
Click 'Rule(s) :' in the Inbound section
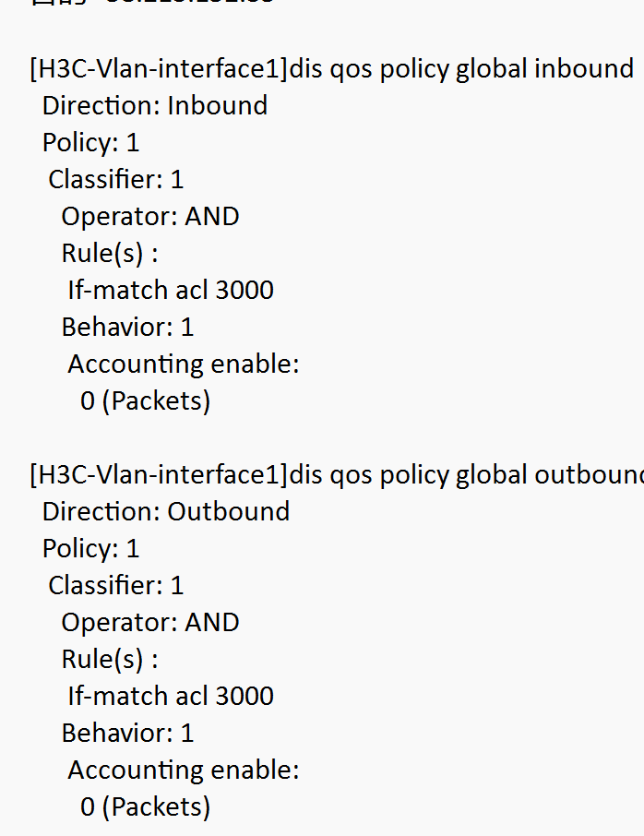110,254
